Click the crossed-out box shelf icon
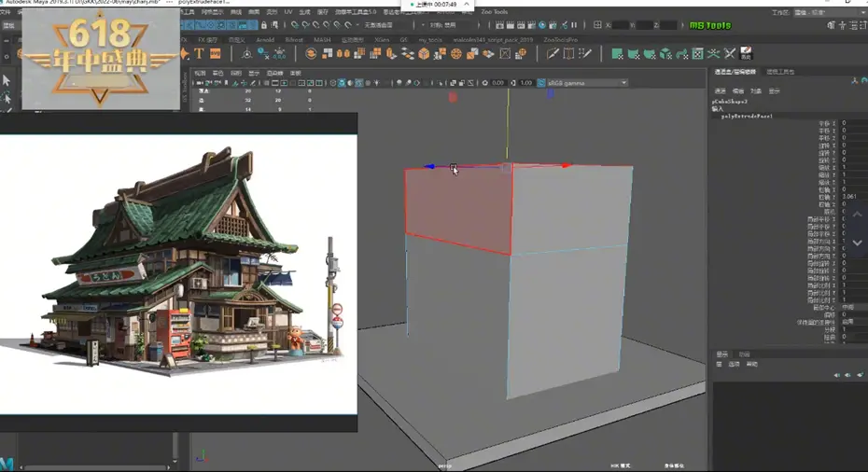Image resolution: width=868 pixels, height=472 pixels. [505, 53]
